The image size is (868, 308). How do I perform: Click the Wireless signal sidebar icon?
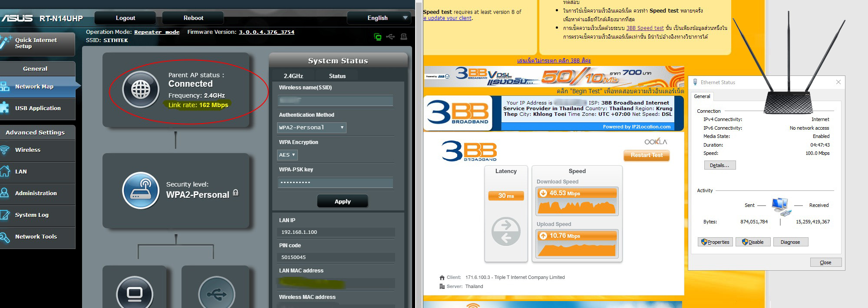[x=5, y=150]
